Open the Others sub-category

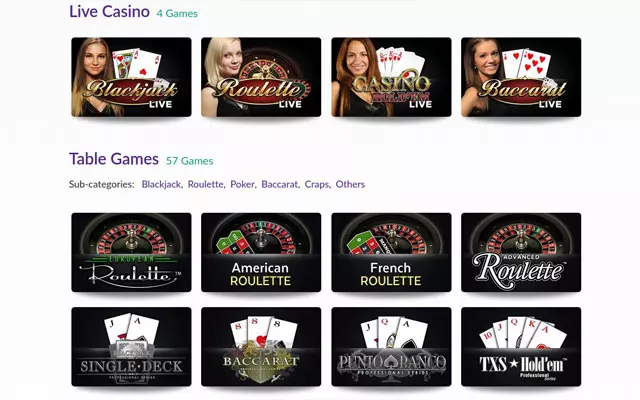350,184
